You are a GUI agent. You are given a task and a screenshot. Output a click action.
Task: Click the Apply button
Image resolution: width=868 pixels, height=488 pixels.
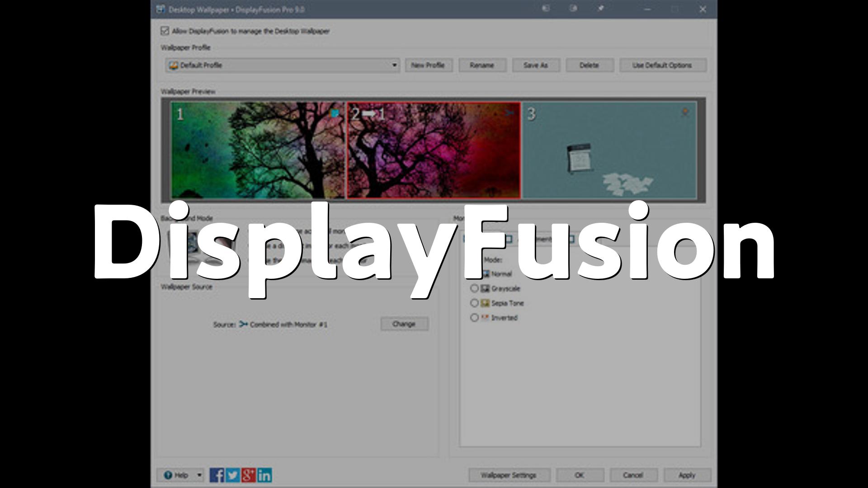point(687,475)
